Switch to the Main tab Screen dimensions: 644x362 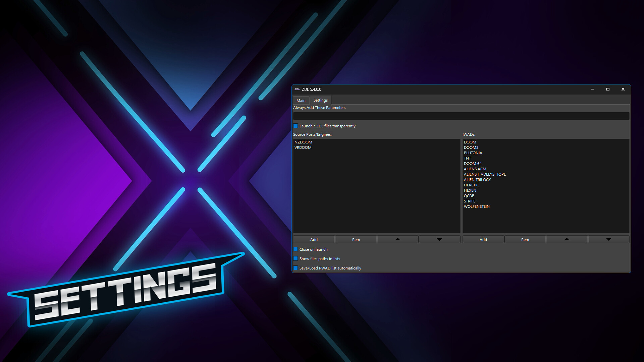[x=301, y=100]
